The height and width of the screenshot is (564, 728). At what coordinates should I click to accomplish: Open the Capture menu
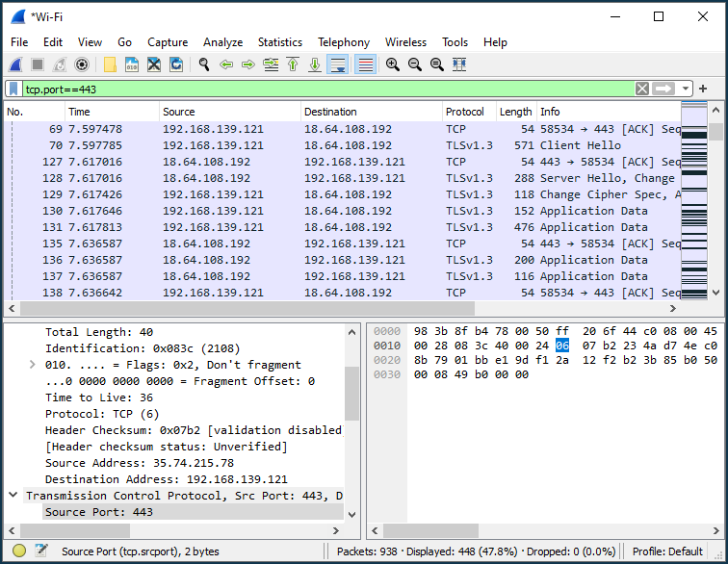(x=168, y=42)
